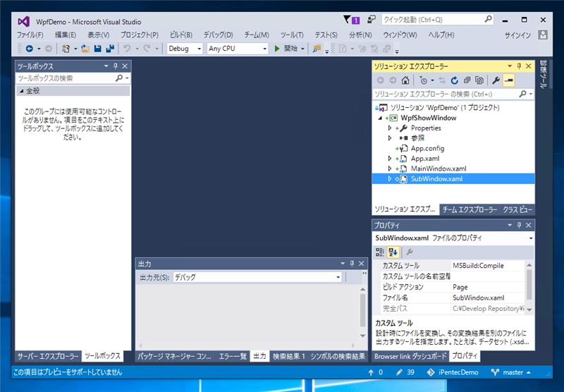Pin the ツールボックス panel with the pushpin
564x392 pixels.
(116, 66)
